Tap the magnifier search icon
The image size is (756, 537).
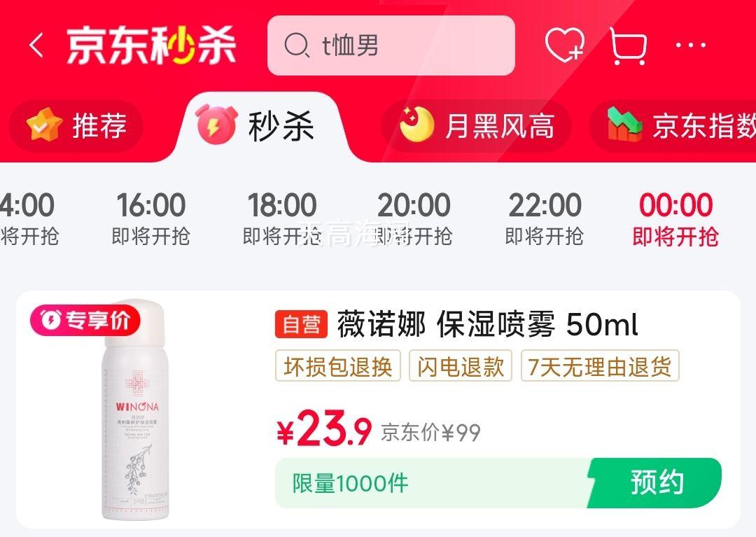pyautogui.click(x=296, y=46)
